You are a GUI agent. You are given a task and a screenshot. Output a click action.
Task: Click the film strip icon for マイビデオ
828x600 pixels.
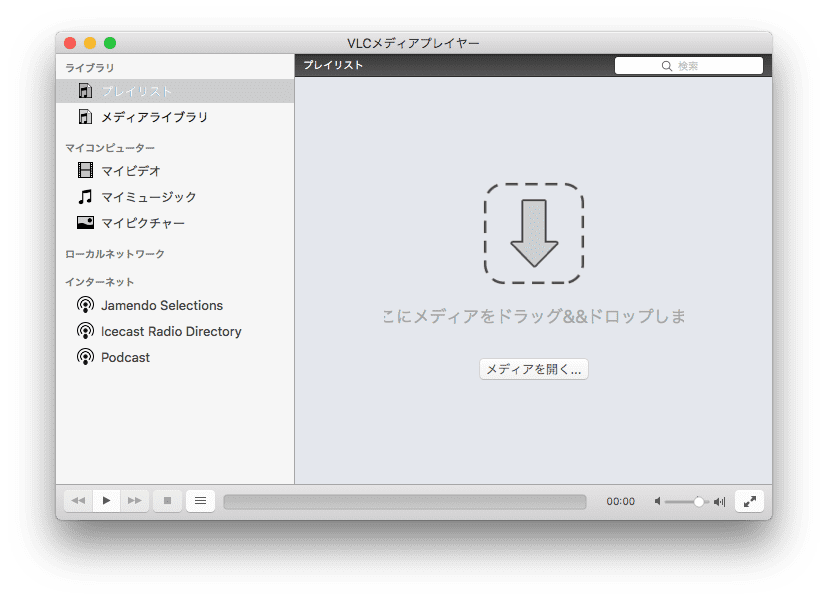point(85,170)
